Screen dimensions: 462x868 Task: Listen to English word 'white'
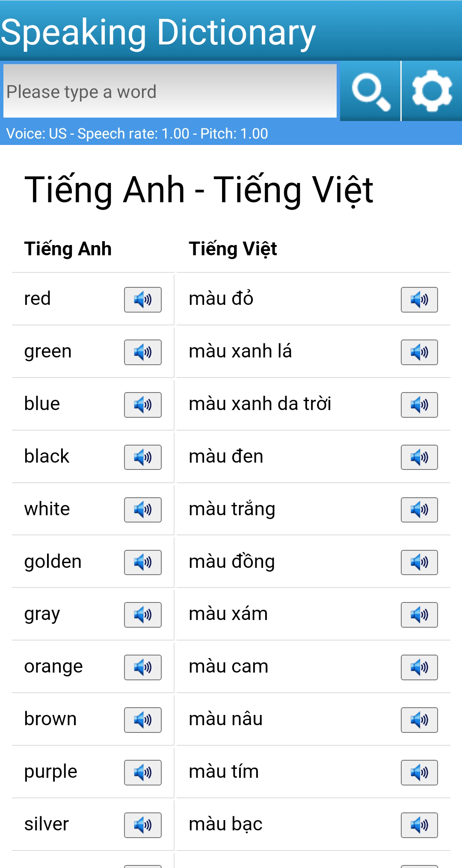point(143,510)
